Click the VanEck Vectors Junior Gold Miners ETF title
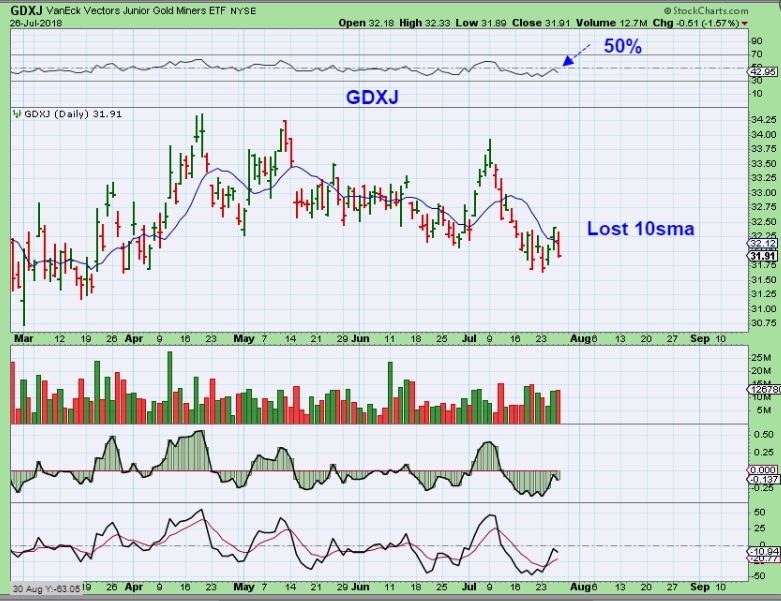 pos(136,10)
